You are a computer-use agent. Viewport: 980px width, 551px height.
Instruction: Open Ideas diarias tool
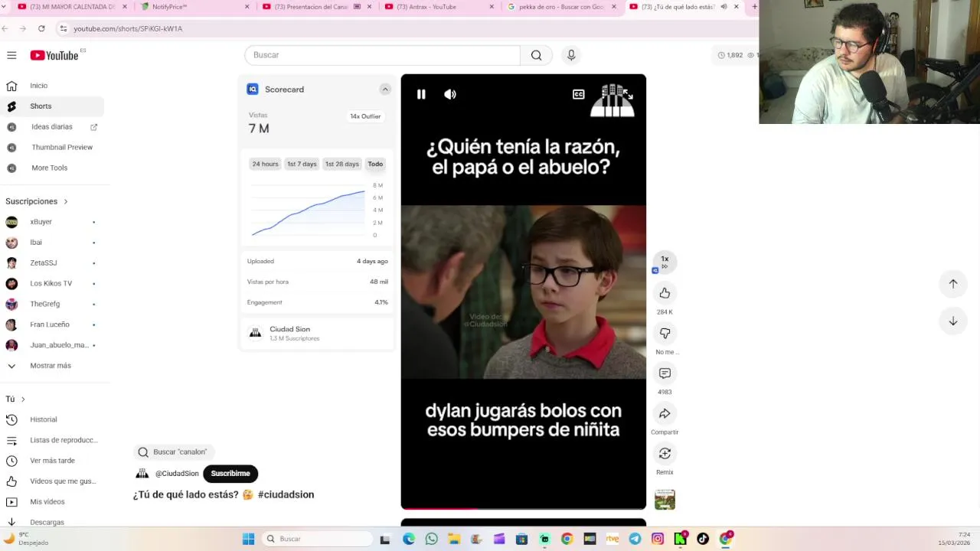click(x=52, y=127)
